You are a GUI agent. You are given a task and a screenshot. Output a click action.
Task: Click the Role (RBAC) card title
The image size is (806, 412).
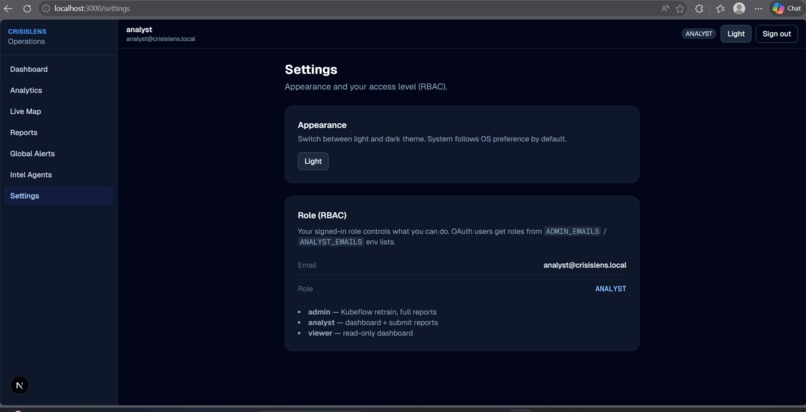click(322, 215)
